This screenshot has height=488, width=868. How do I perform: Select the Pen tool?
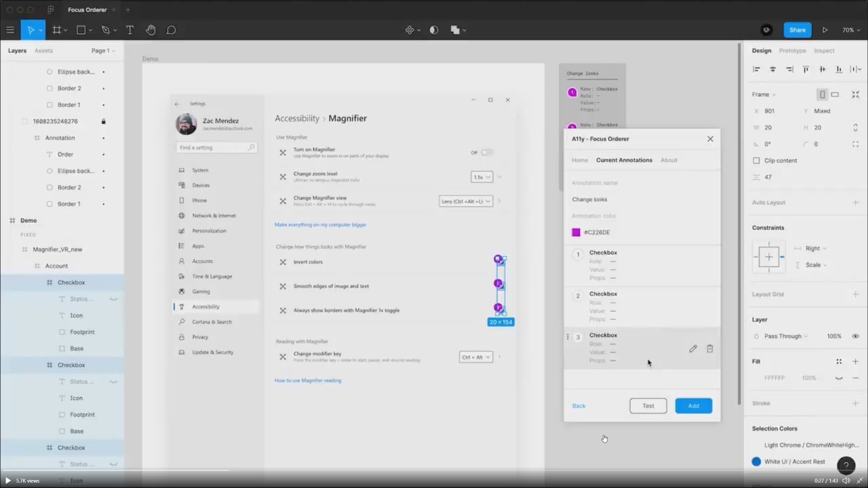point(105,30)
